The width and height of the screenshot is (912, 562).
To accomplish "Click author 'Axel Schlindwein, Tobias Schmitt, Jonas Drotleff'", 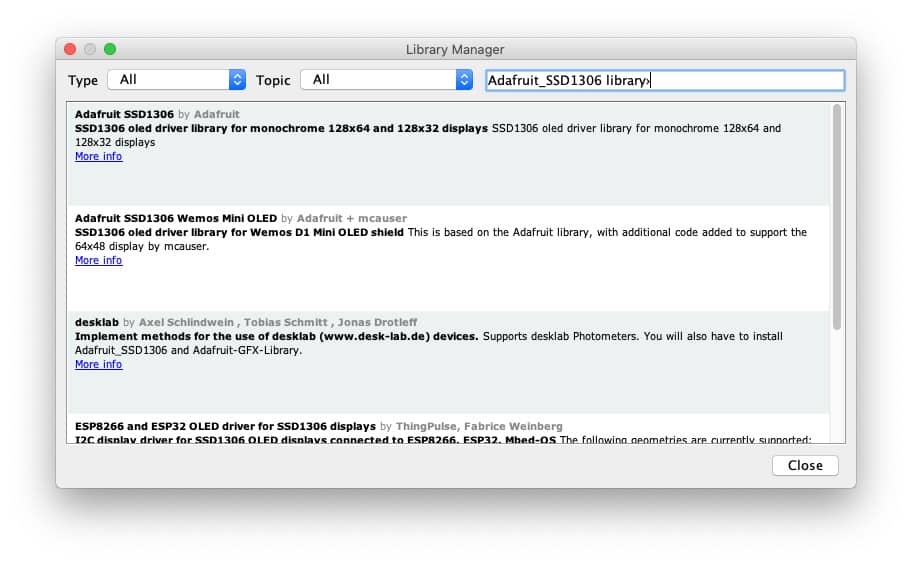I will click(x=278, y=322).
